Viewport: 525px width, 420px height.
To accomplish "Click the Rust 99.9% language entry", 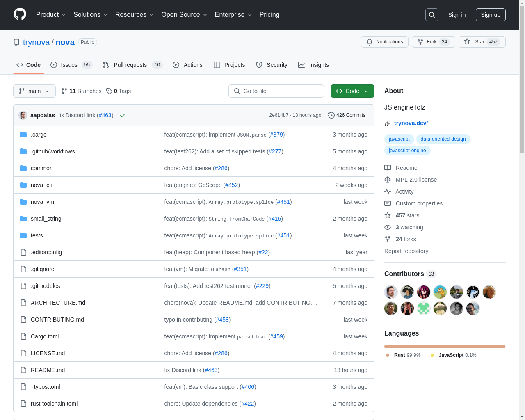I will point(403,355).
